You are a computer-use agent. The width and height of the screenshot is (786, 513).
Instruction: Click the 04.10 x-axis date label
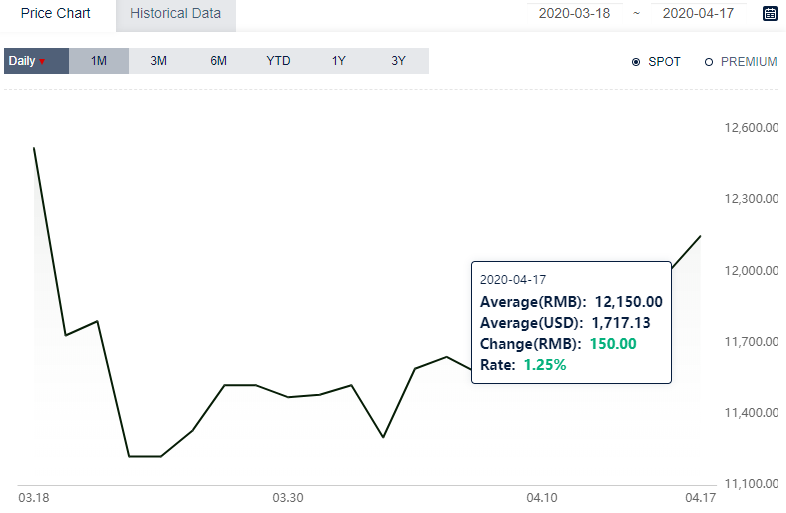click(542, 498)
